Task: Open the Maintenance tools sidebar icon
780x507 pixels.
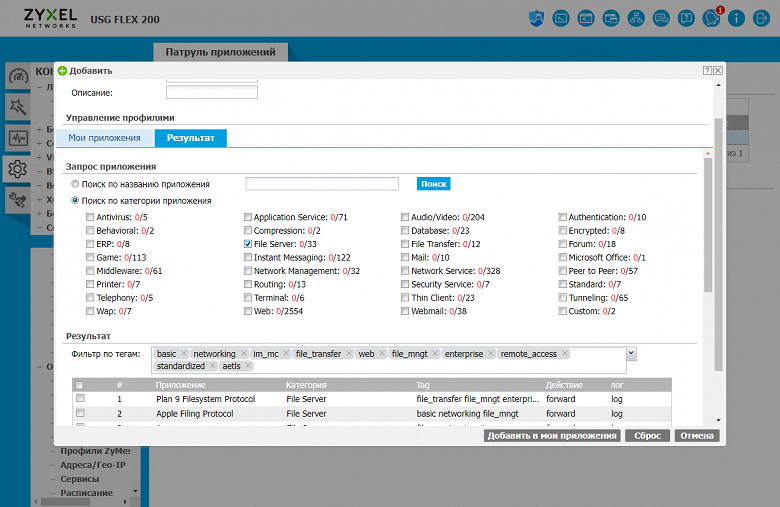Action: (18, 200)
